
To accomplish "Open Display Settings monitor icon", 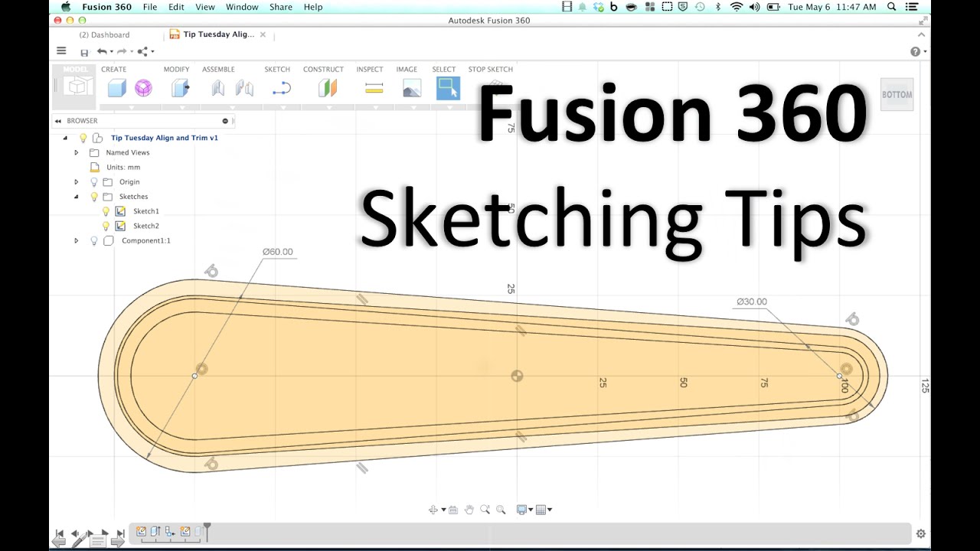I will 522,510.
